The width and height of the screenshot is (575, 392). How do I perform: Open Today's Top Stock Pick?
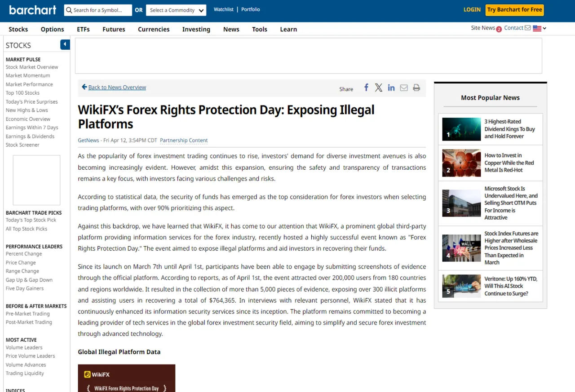coord(31,220)
